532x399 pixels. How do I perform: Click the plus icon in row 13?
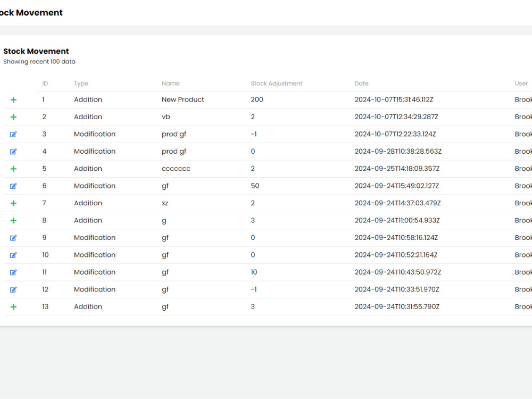[13, 307]
